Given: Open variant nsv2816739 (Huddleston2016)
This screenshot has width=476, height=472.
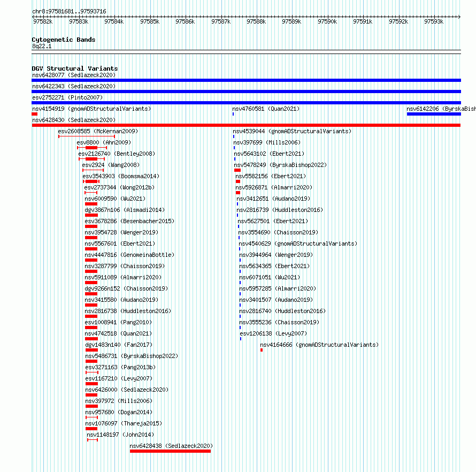Looking at the screenshot, I should tap(280, 210).
